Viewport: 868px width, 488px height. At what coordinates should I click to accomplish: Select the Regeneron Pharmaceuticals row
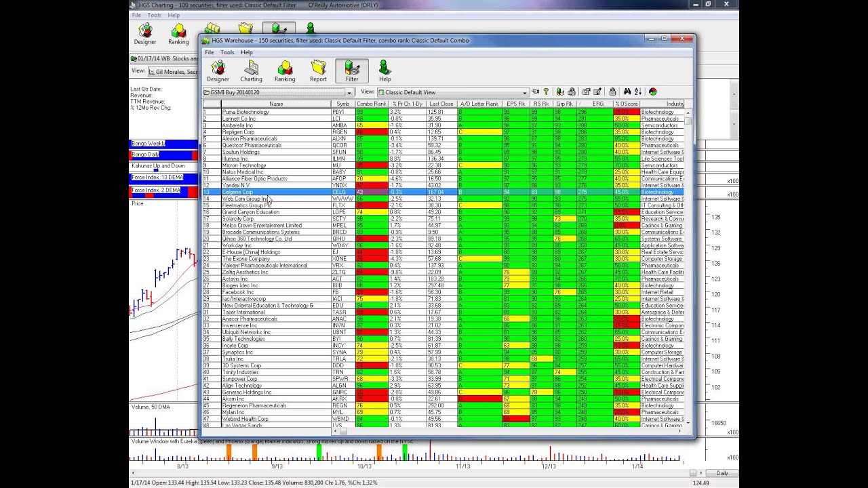click(x=443, y=405)
